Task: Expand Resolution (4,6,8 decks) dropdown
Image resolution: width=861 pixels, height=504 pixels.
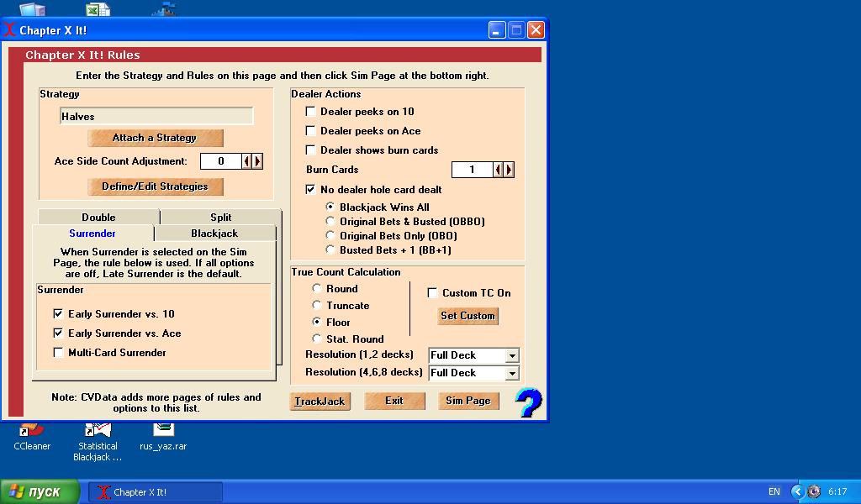Action: pos(511,373)
